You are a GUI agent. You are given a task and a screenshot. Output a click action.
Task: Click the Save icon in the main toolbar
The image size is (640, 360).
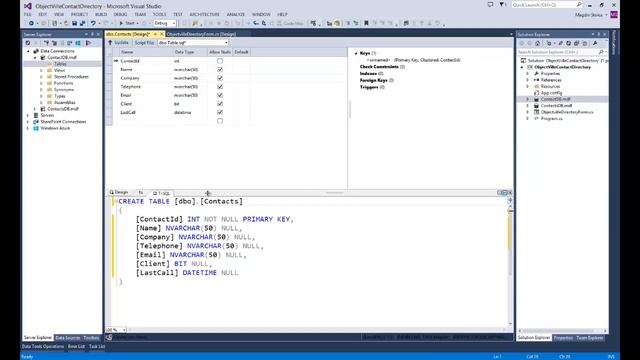(74, 23)
